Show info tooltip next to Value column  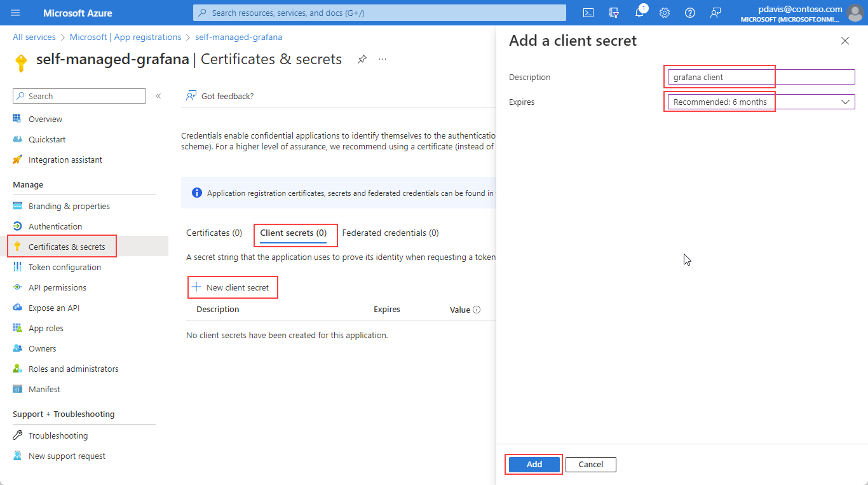(x=477, y=310)
